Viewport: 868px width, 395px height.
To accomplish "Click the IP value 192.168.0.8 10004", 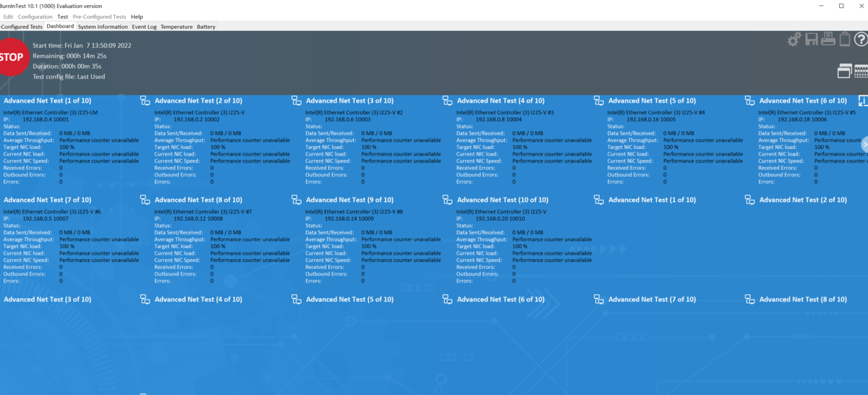I will click(499, 119).
